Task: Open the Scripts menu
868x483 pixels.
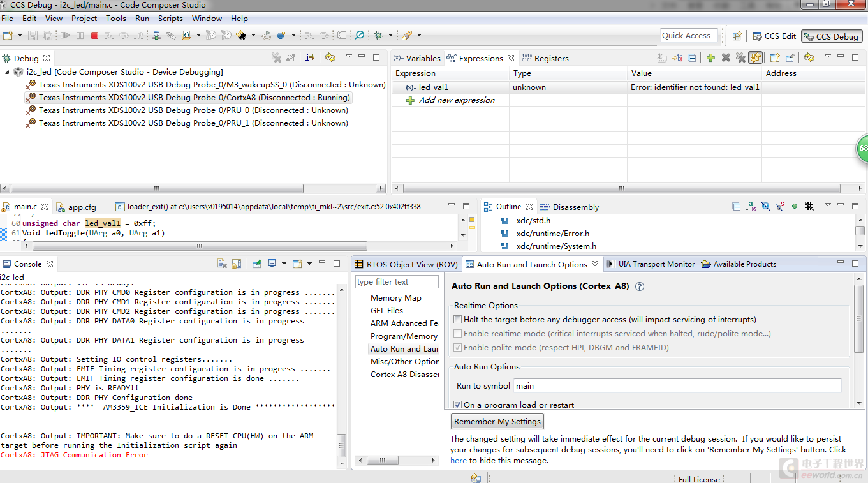Action: coord(170,18)
